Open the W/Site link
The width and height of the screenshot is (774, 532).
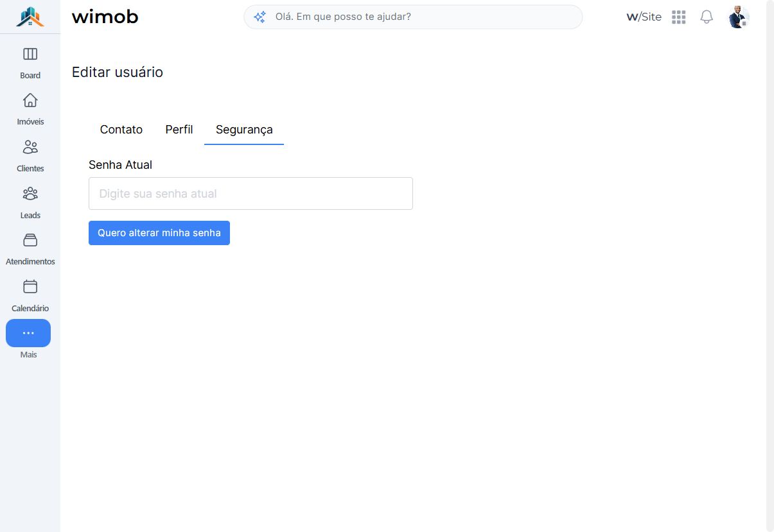click(644, 17)
